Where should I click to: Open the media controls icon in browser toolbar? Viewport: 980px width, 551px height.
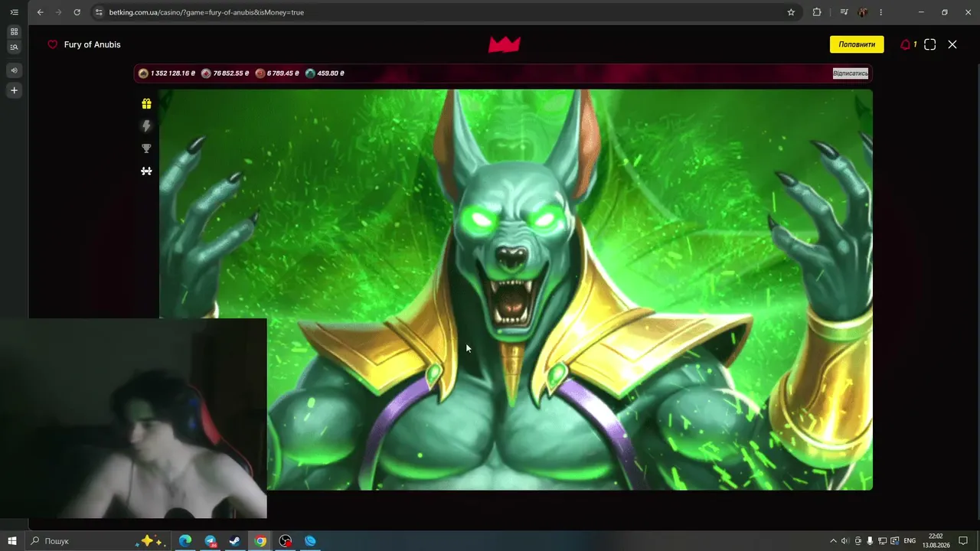pyautogui.click(x=844, y=12)
